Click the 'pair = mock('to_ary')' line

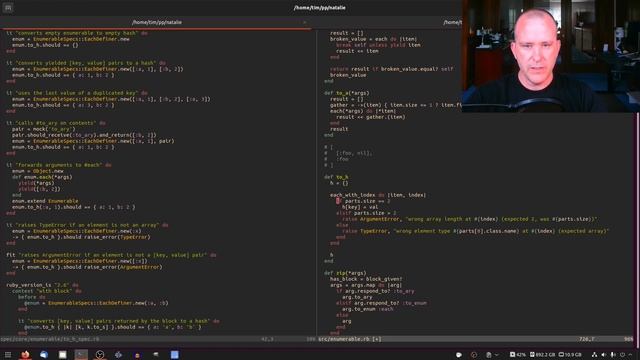point(44,129)
